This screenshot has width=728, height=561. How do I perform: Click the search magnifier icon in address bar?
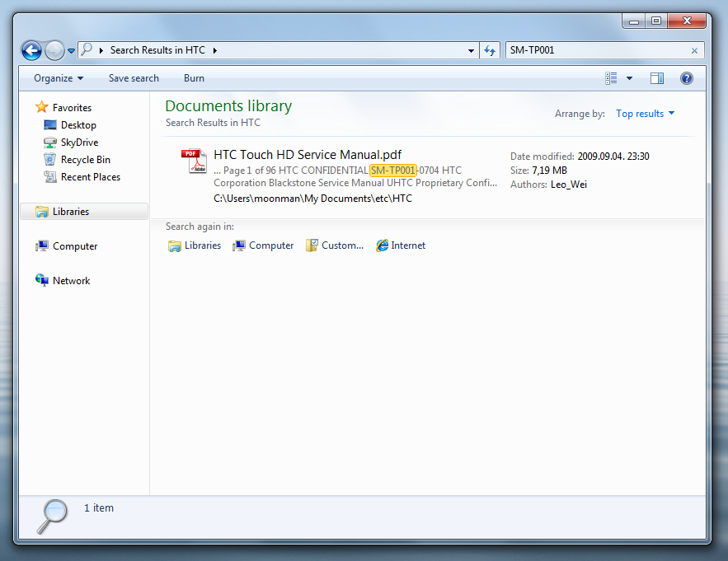[87, 49]
